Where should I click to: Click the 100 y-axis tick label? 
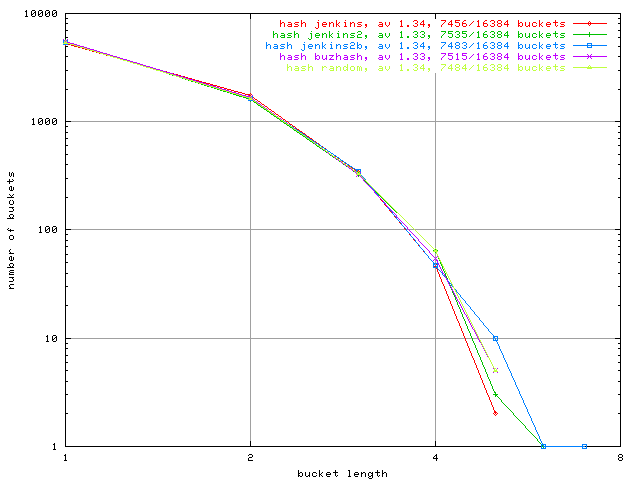pos(48,230)
